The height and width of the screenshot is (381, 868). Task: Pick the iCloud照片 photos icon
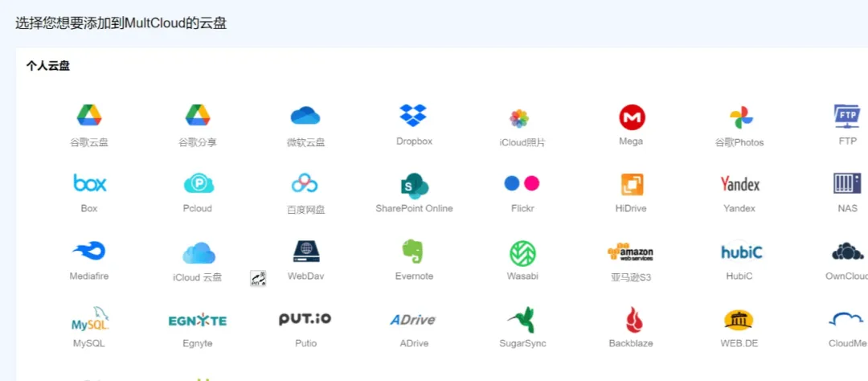tap(519, 118)
